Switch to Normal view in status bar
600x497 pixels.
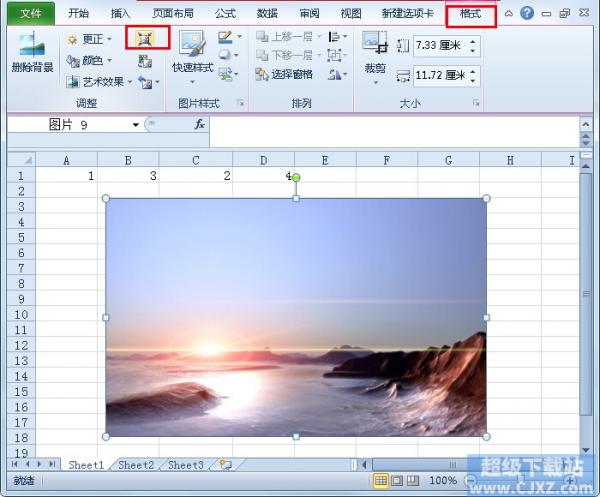point(380,481)
